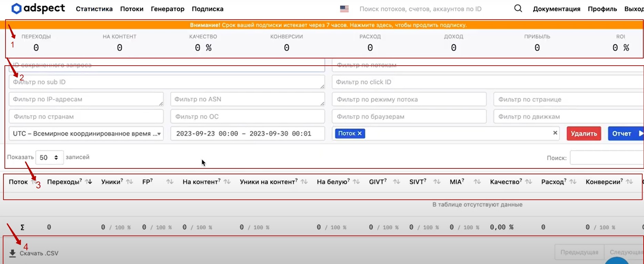The width and height of the screenshot is (644, 264).
Task: Click the search magnifier icon
Action: pos(518,9)
